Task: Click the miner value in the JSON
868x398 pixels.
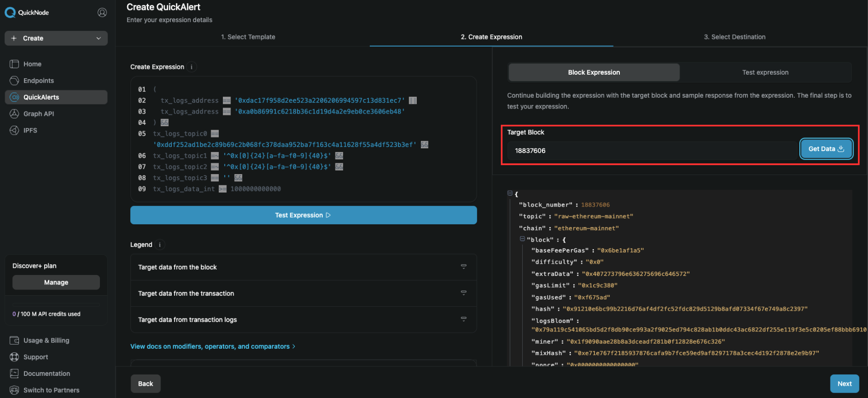Action: pos(646,341)
